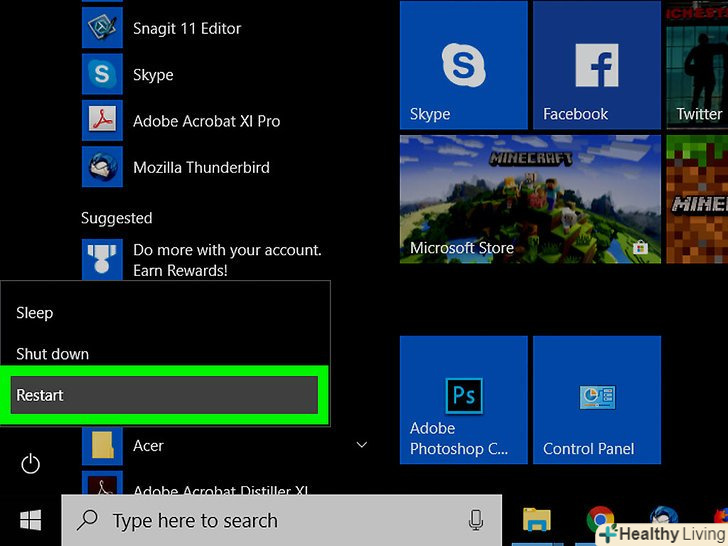Launch the Adobe Photoshop tile

tap(463, 399)
